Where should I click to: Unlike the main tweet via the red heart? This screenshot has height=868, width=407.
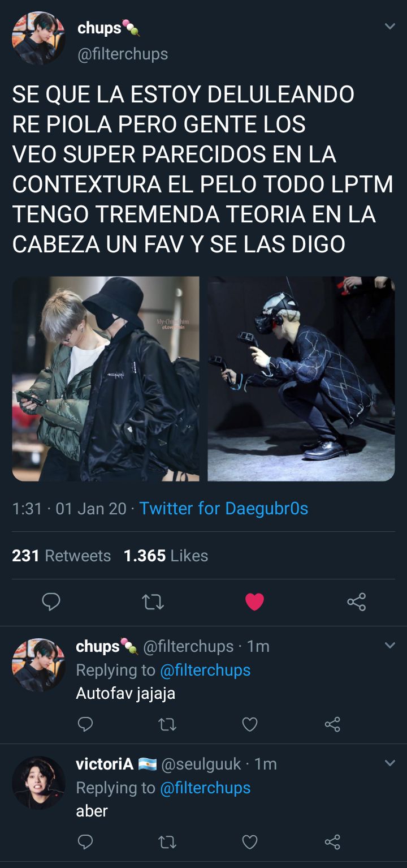[x=254, y=602]
